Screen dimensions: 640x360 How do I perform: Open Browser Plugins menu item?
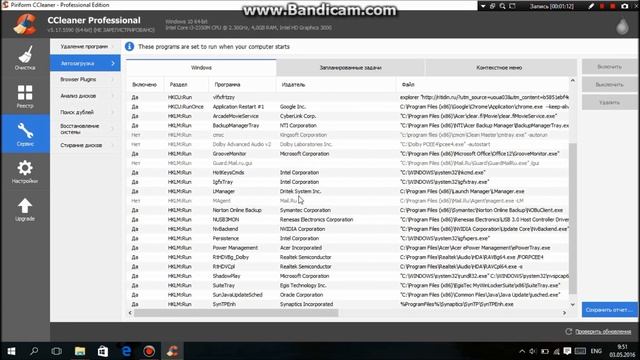(85, 79)
